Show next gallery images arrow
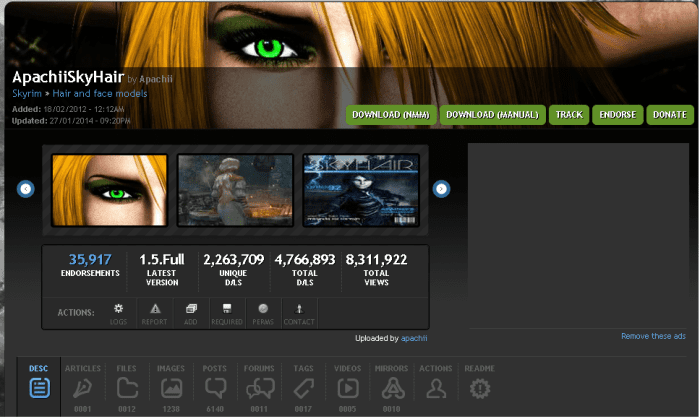The image size is (700, 419). pos(441,189)
